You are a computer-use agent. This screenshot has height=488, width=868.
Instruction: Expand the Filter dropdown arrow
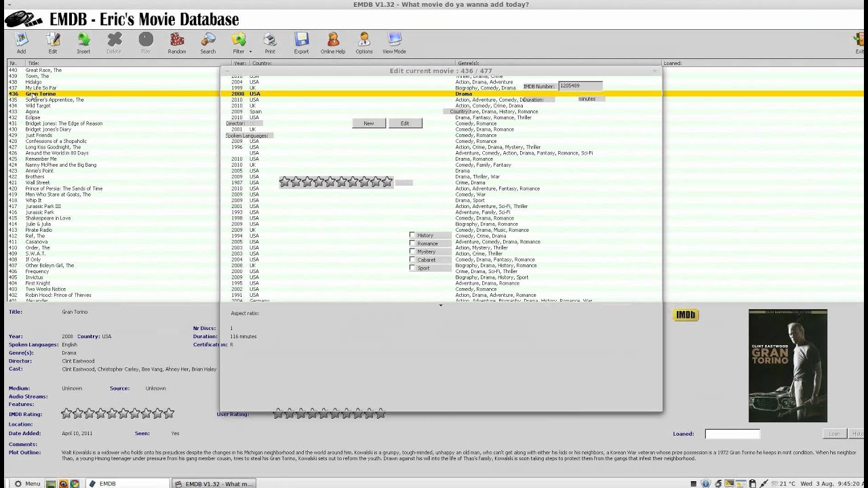pos(250,52)
